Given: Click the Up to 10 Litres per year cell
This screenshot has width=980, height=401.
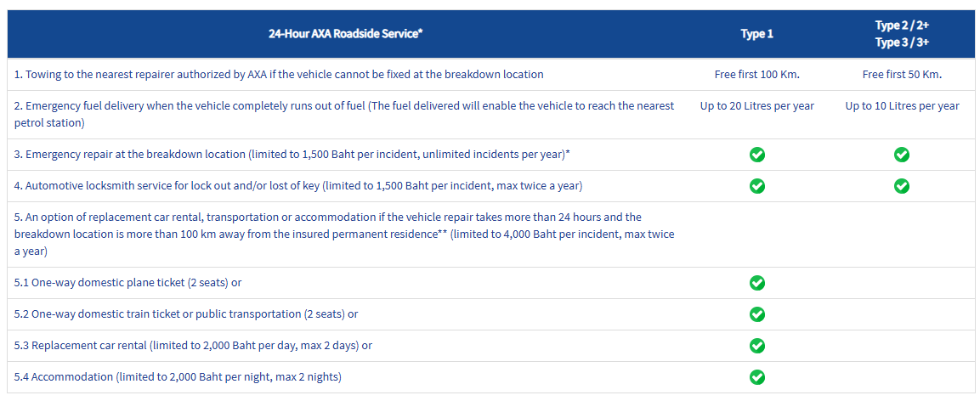Looking at the screenshot, I should pos(902,106).
